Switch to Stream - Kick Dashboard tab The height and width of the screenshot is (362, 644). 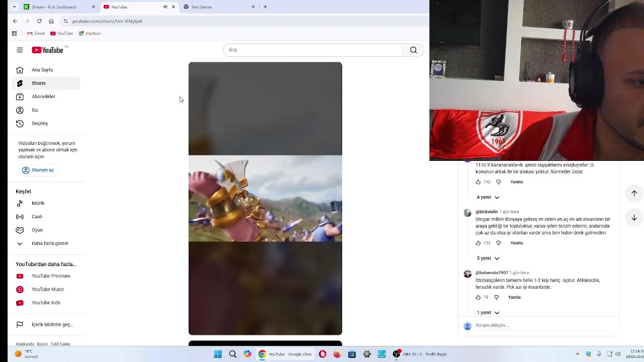(x=58, y=7)
